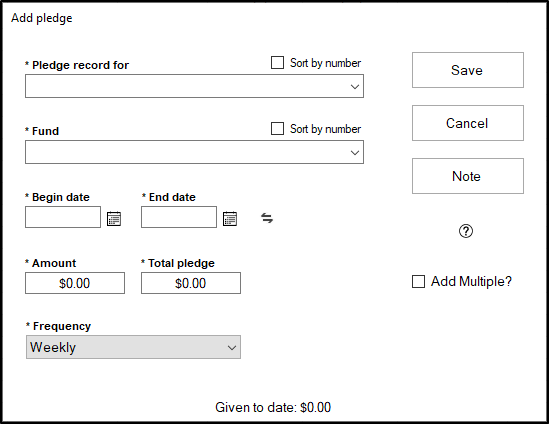The height and width of the screenshot is (424, 549).
Task: Cancel adding the pledge
Action: pyautogui.click(x=468, y=123)
